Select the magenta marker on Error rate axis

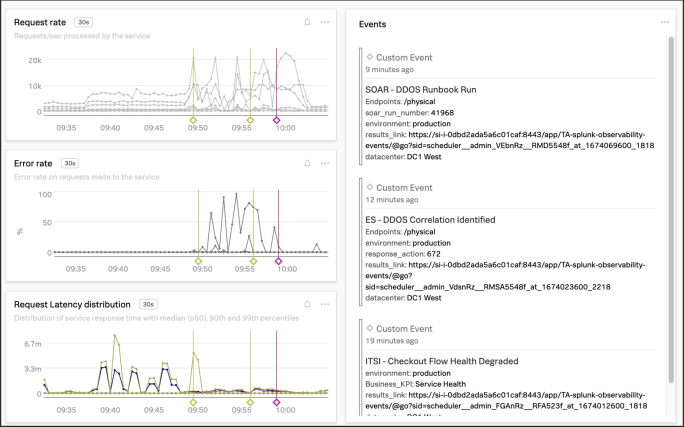click(x=278, y=261)
